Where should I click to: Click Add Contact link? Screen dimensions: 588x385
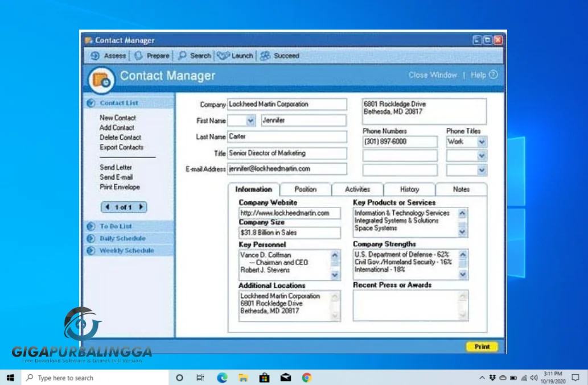(x=117, y=128)
